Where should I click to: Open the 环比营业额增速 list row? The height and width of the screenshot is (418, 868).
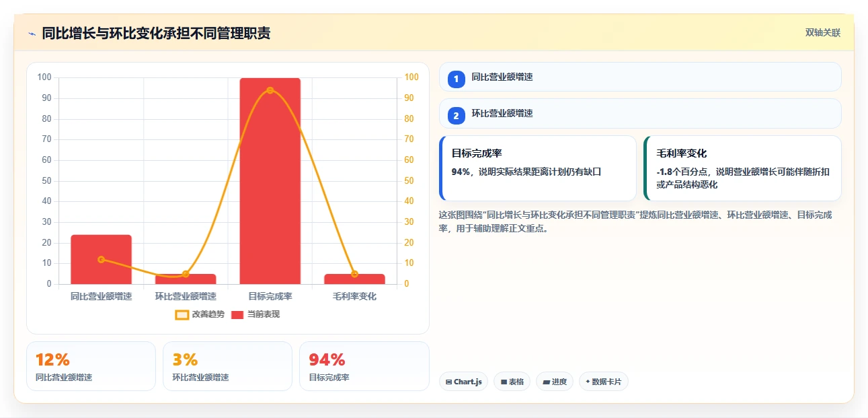[x=640, y=113]
